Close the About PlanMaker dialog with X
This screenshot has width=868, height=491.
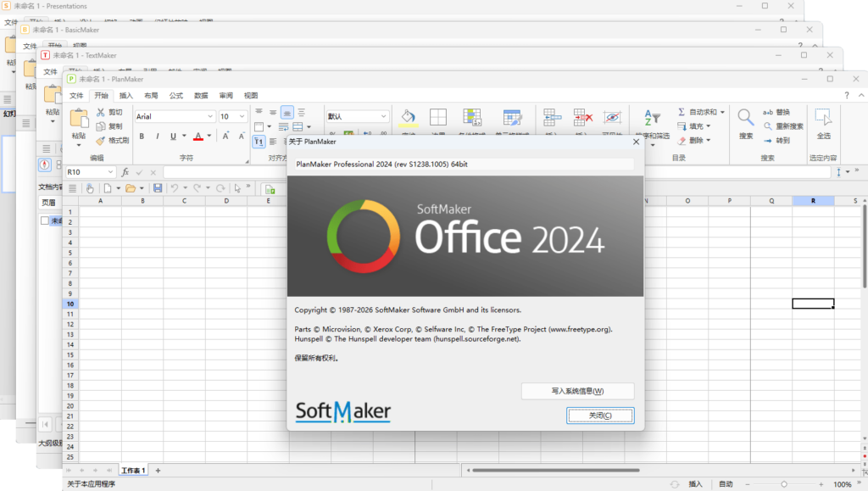pos(636,142)
